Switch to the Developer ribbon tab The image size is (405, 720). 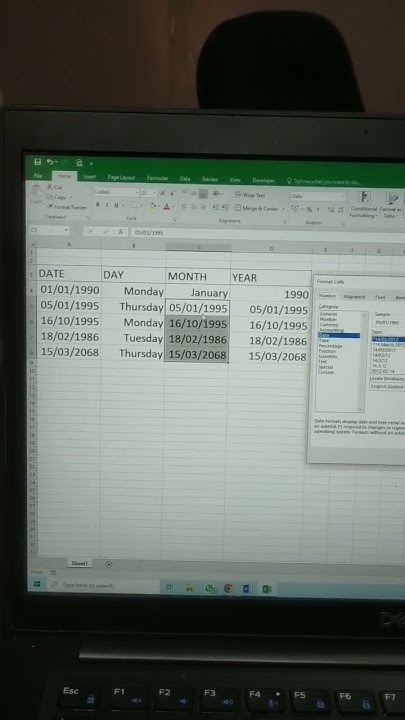point(264,180)
